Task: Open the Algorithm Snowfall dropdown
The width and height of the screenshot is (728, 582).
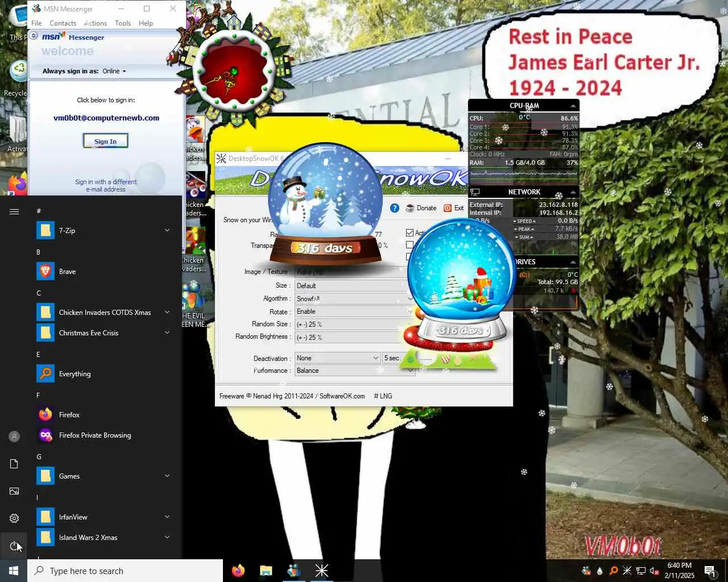Action: click(x=354, y=299)
